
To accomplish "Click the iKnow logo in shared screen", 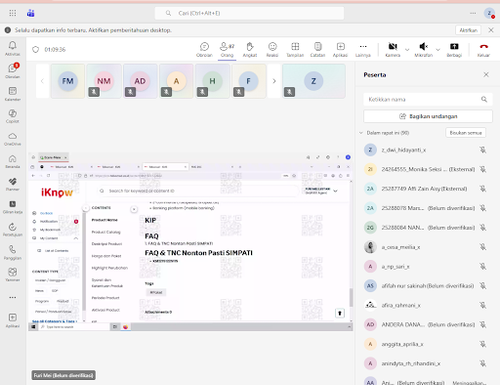I will [57, 192].
